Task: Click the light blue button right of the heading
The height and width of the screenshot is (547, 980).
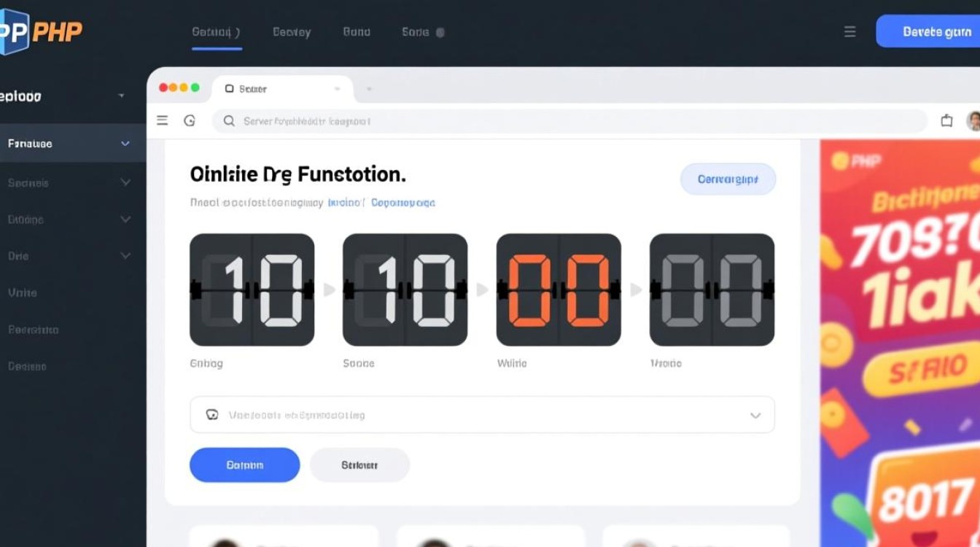Action: [728, 179]
